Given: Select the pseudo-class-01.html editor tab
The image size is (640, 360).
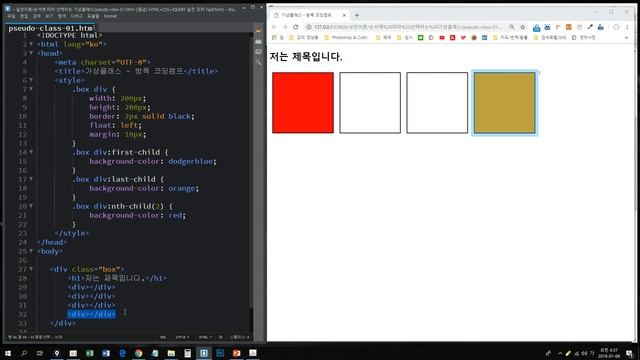Looking at the screenshot, I should tap(51, 28).
